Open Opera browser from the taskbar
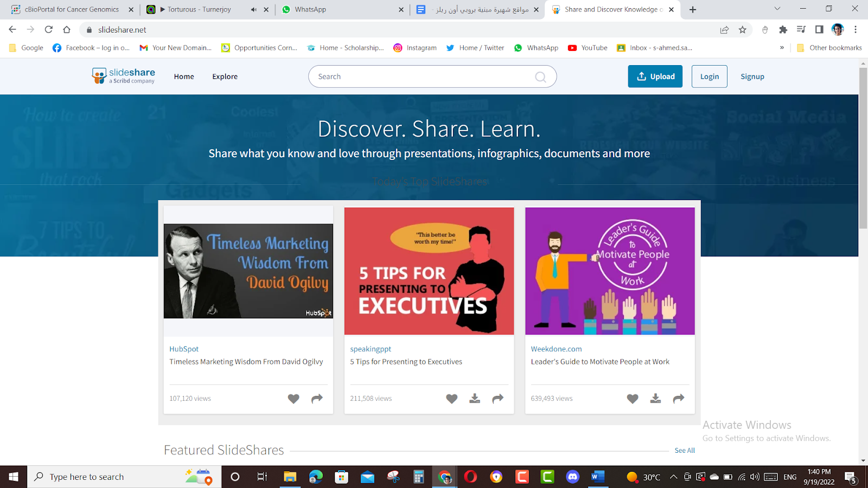Image resolution: width=868 pixels, height=488 pixels. coord(470,477)
